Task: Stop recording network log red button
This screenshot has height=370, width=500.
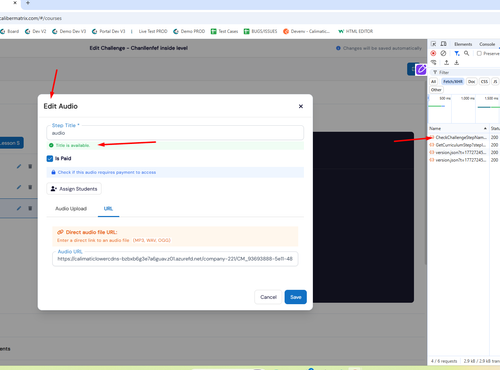Action: [x=433, y=53]
